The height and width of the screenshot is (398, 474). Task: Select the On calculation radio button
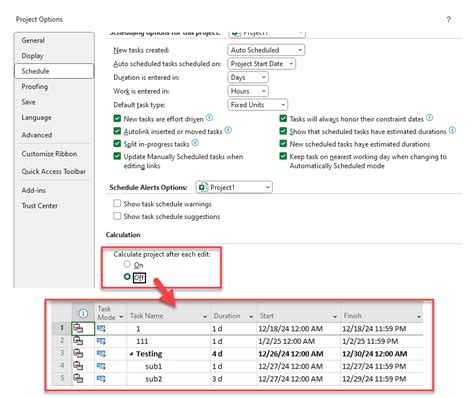click(x=127, y=264)
